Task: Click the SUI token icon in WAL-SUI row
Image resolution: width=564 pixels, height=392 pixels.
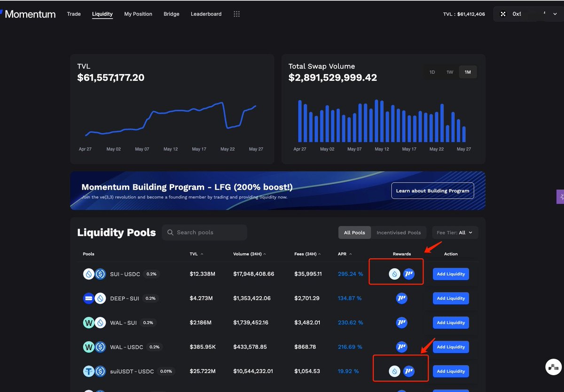Action: pos(100,323)
